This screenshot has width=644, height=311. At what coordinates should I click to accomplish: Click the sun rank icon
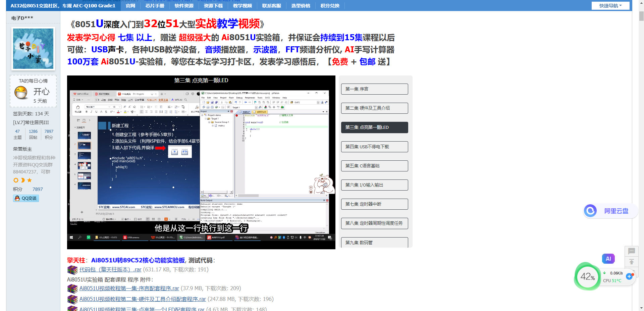click(x=16, y=180)
